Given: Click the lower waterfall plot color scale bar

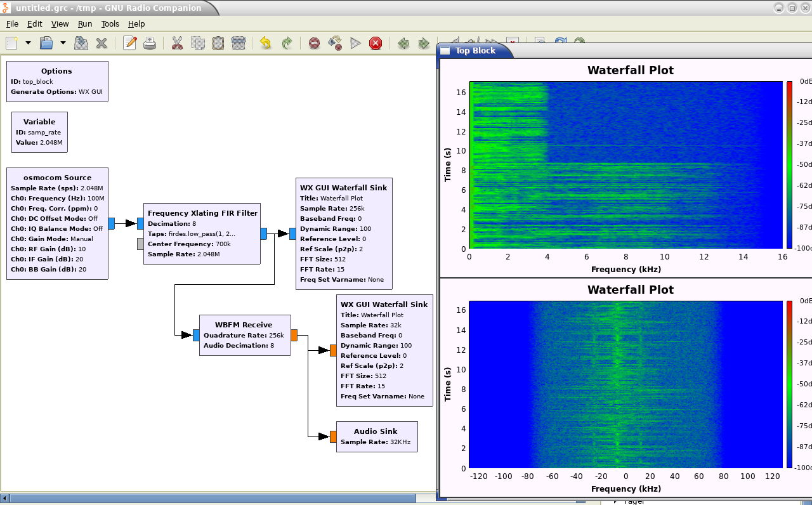Looking at the screenshot, I should click(790, 384).
